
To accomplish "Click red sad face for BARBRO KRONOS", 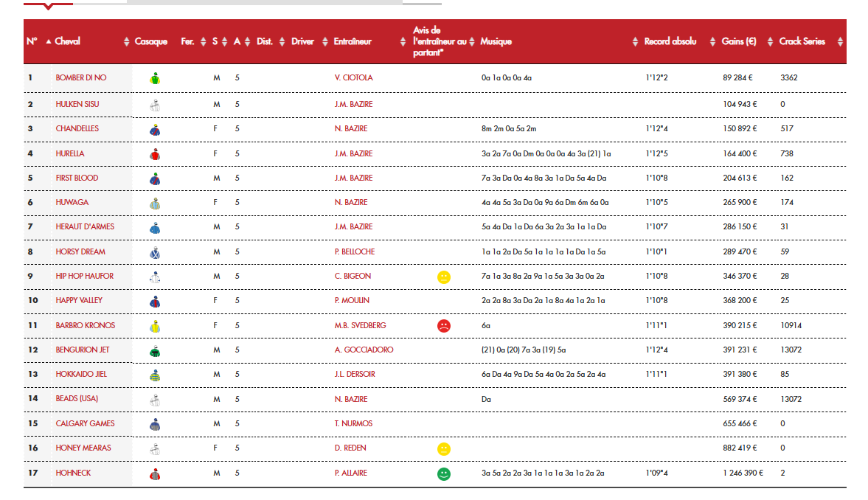I will click(444, 325).
